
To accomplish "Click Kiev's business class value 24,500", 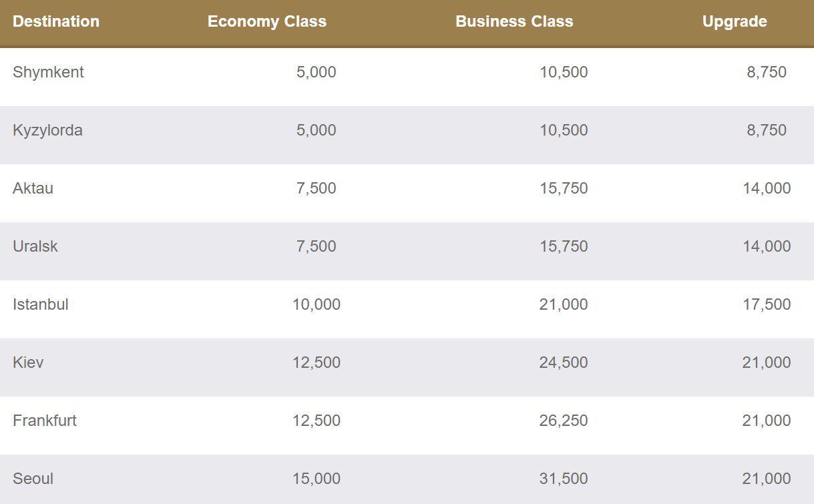I will (x=564, y=362).
